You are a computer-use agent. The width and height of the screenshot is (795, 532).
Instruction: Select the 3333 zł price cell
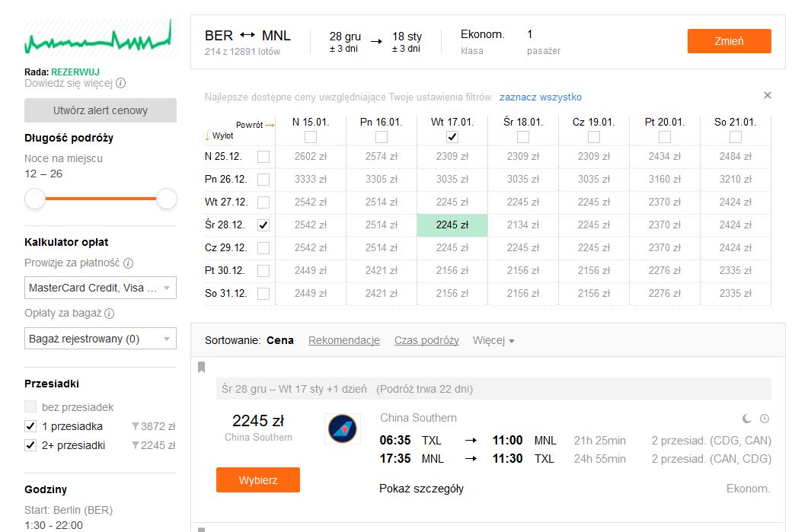pyautogui.click(x=311, y=180)
